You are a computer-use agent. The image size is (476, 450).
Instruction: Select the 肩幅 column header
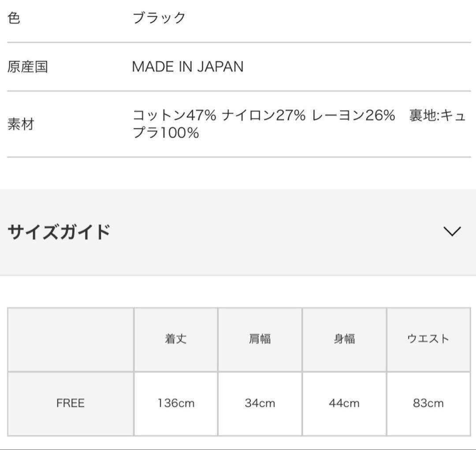click(x=260, y=339)
